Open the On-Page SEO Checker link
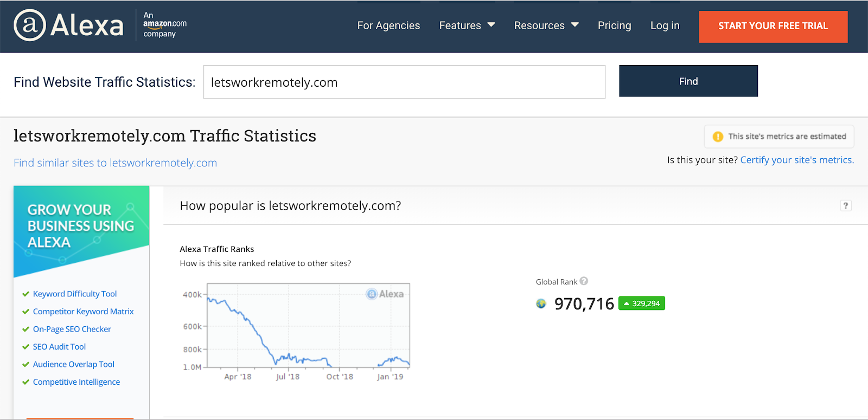 (x=72, y=329)
